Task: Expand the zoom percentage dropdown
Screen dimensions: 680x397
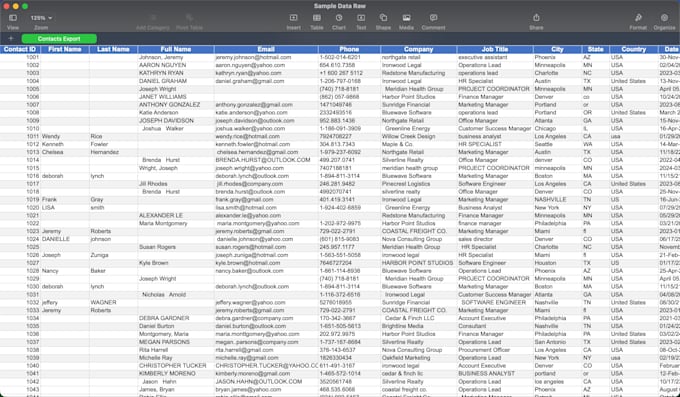Action: [41, 18]
